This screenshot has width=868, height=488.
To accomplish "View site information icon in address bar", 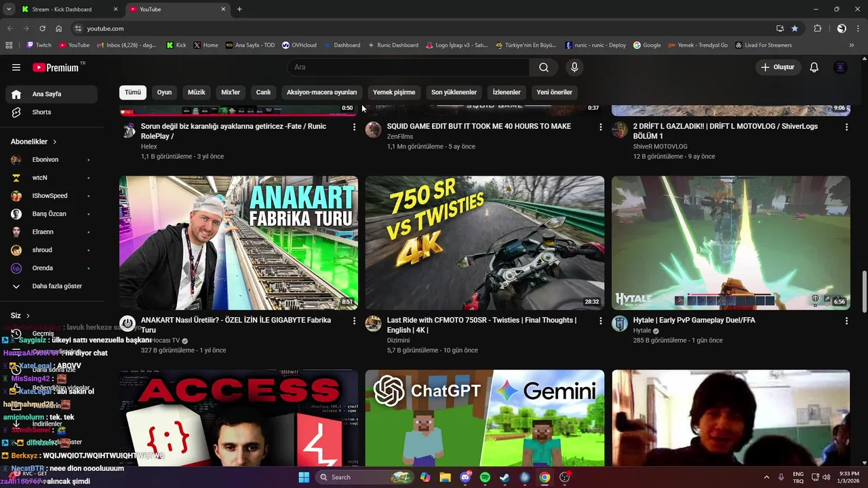I will [78, 28].
